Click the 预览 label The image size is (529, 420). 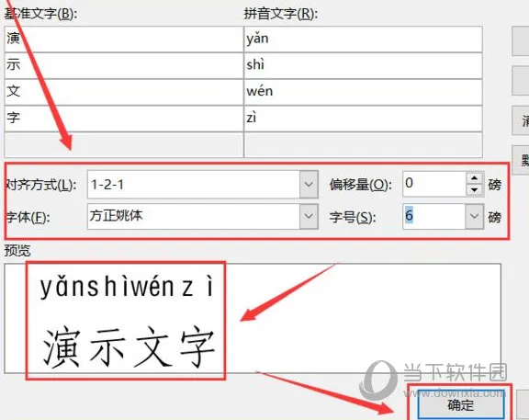pos(17,251)
